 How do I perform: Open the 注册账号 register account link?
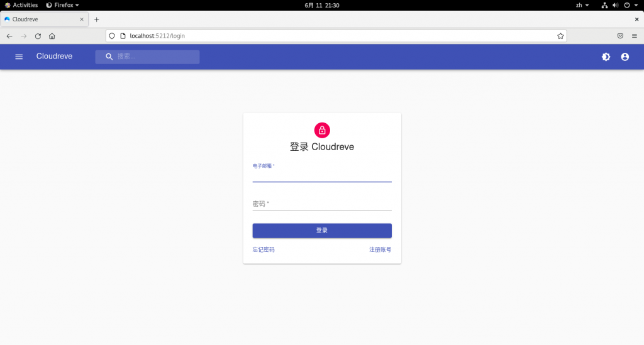pos(380,249)
